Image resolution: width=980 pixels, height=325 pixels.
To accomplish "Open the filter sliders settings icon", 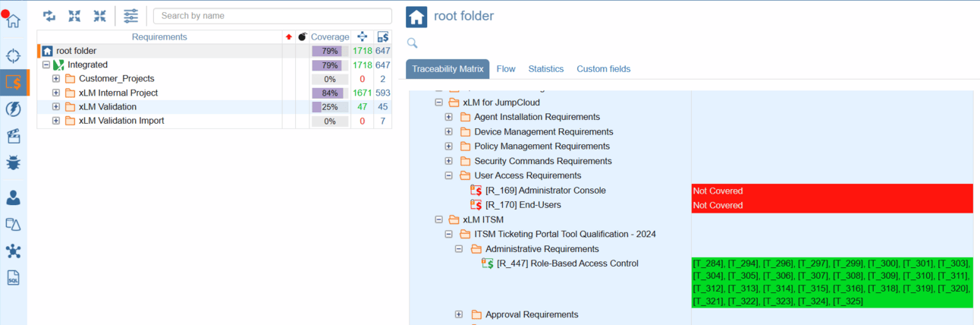I will (x=131, y=15).
